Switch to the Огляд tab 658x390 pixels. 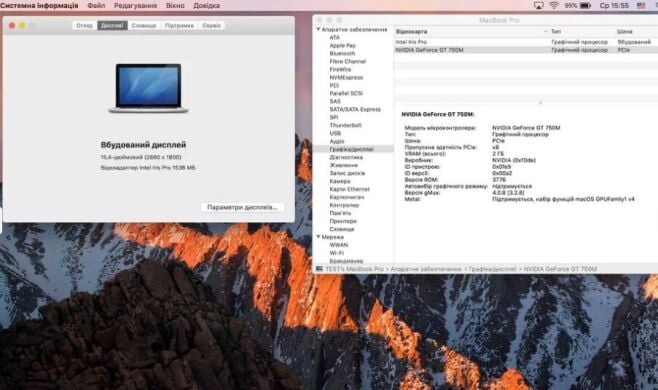tap(84, 26)
